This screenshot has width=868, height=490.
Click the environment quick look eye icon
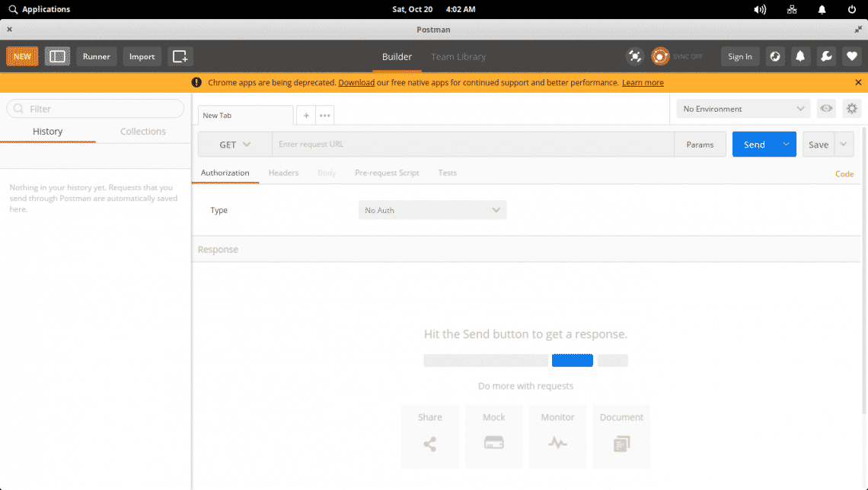[x=826, y=108]
